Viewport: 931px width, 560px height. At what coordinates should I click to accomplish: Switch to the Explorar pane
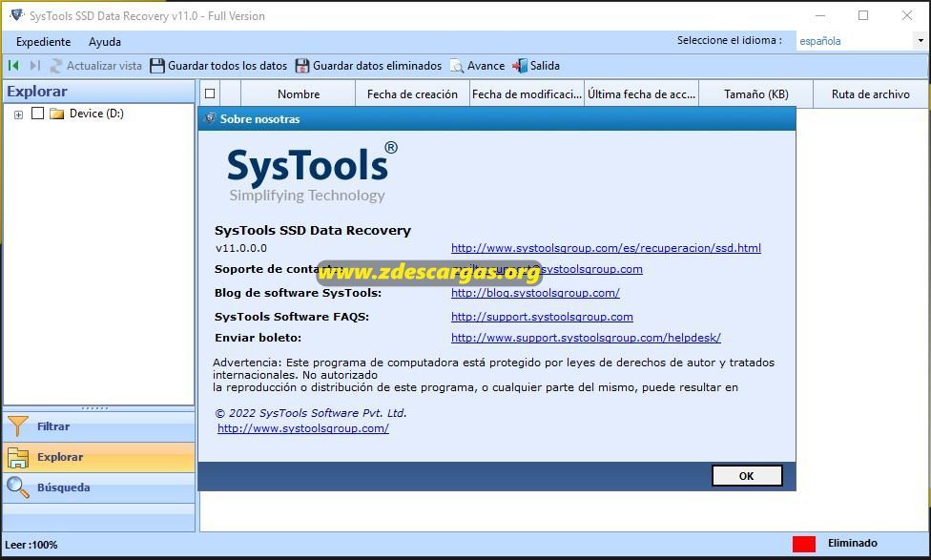point(99,457)
